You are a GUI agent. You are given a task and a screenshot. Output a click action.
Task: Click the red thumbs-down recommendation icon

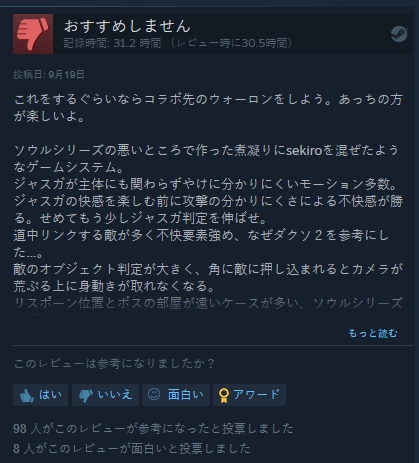[x=33, y=34]
